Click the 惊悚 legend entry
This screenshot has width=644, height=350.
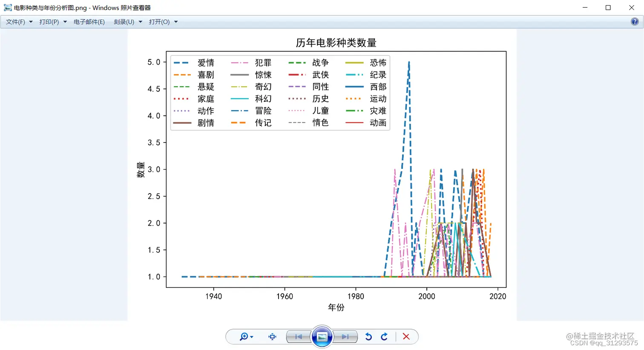click(251, 75)
